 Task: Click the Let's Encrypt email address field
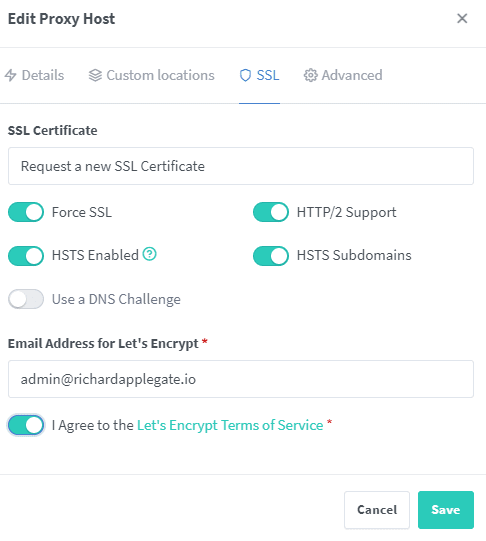click(241, 379)
